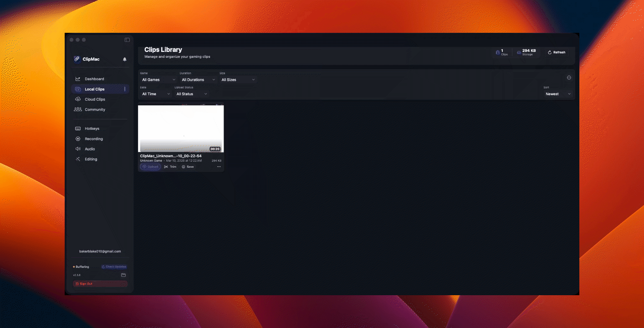Click the Cloud Clips cloud icon
This screenshot has height=328, width=644.
(78, 99)
